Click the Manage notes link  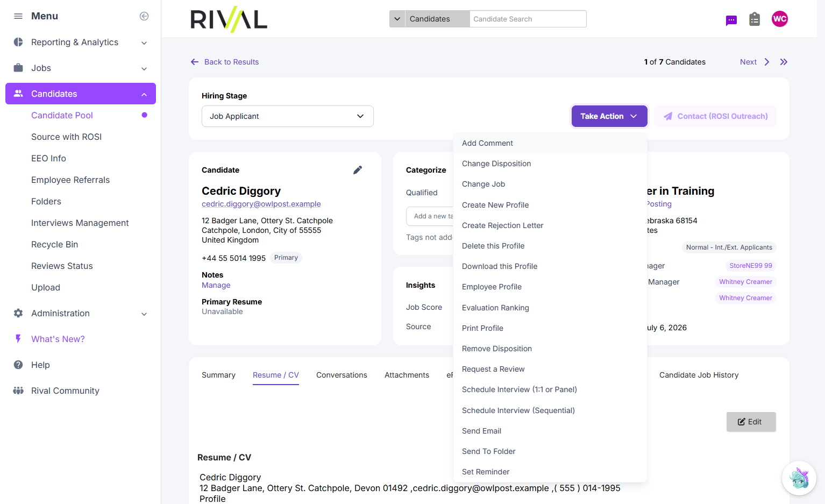216,285
